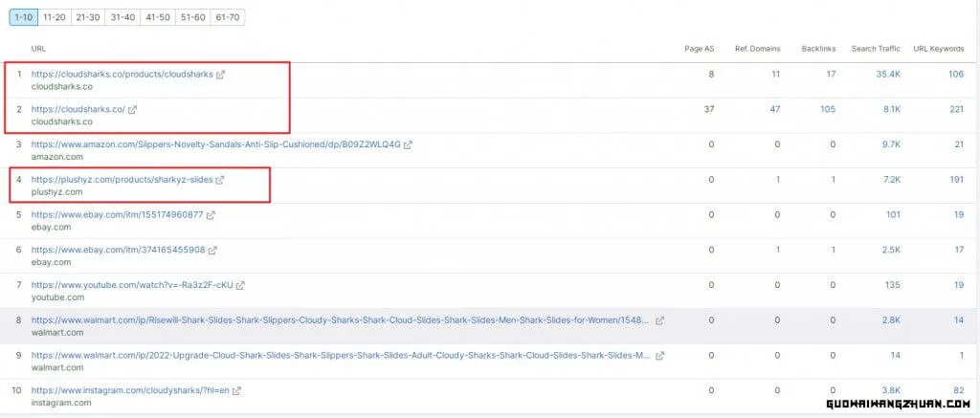
Task: Open the https://cloudsharks.co/ homepage link
Action: 78,109
